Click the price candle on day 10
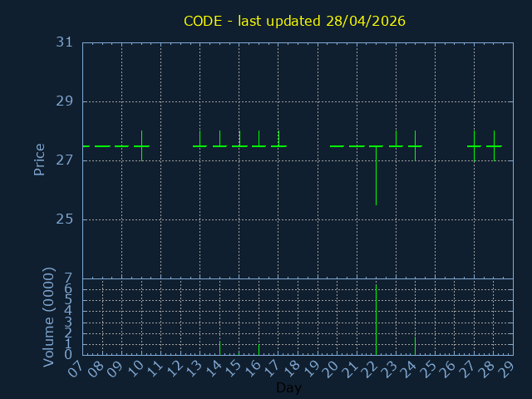 coord(141,145)
